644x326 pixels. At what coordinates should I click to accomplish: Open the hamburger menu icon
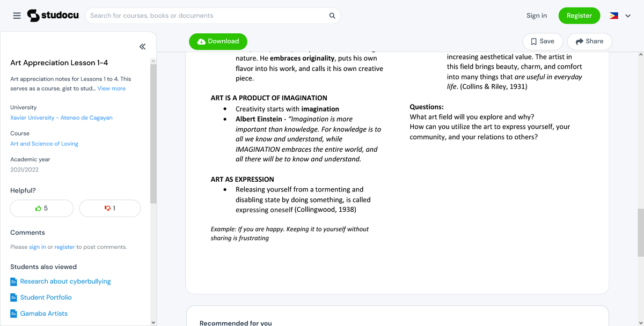click(x=17, y=16)
